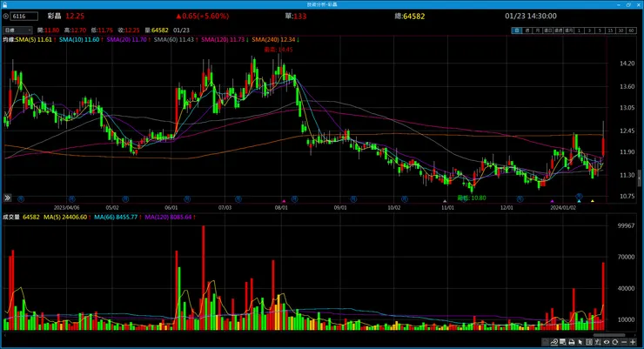
Task: Click the vertical scroll handle at right edge
Action: (639, 178)
